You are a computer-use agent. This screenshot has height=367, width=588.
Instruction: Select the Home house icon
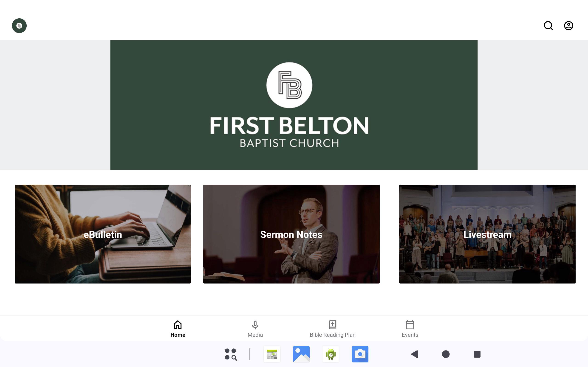tap(178, 325)
